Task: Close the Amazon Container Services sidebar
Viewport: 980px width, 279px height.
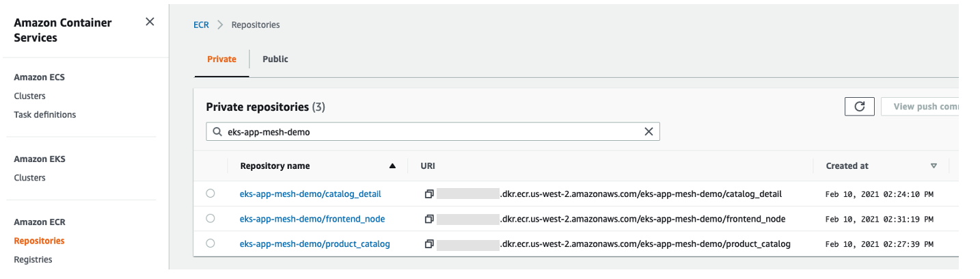Action: 150,22
